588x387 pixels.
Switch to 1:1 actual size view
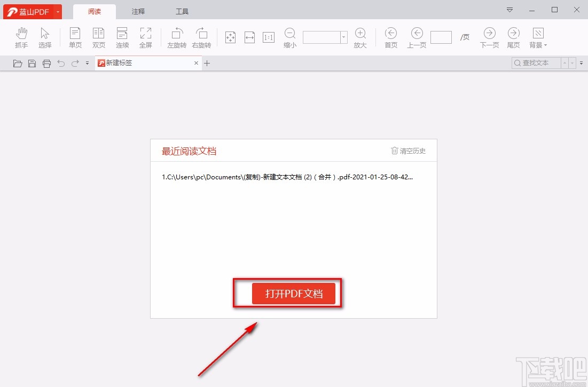[268, 36]
